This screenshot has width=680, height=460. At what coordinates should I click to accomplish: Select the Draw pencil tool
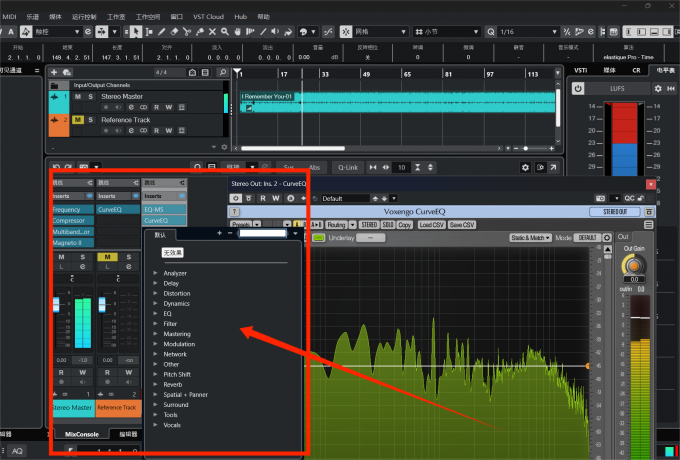161,32
